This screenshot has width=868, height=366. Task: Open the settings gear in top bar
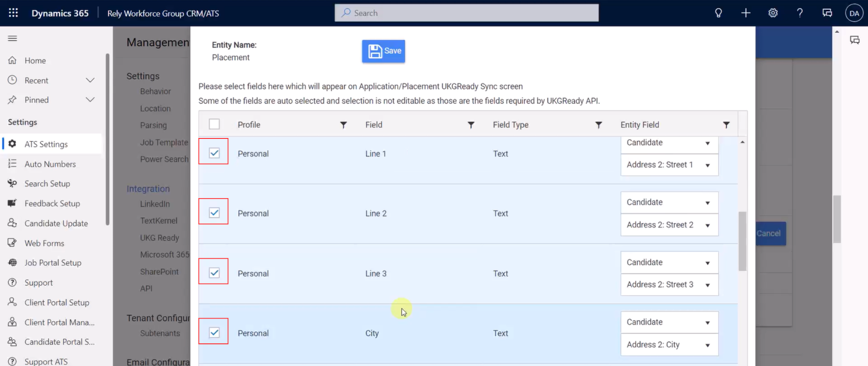[773, 13]
